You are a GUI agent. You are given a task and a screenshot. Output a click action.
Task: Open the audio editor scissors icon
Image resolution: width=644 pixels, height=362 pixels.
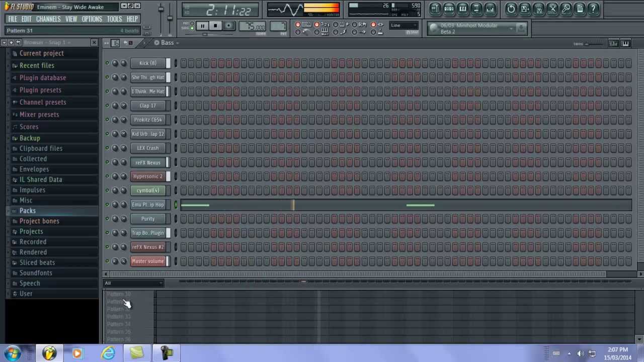pyautogui.click(x=552, y=9)
